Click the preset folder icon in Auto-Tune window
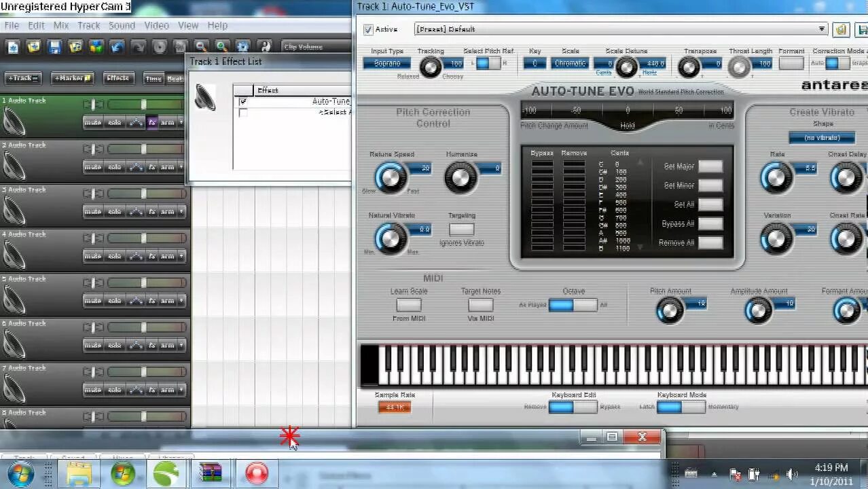The height and width of the screenshot is (489, 868). coord(841,29)
